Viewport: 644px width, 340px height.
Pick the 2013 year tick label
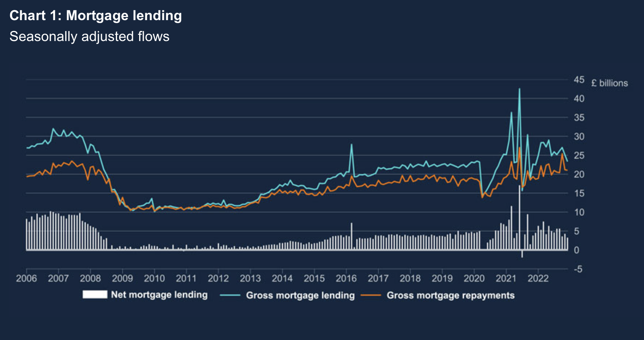250,278
